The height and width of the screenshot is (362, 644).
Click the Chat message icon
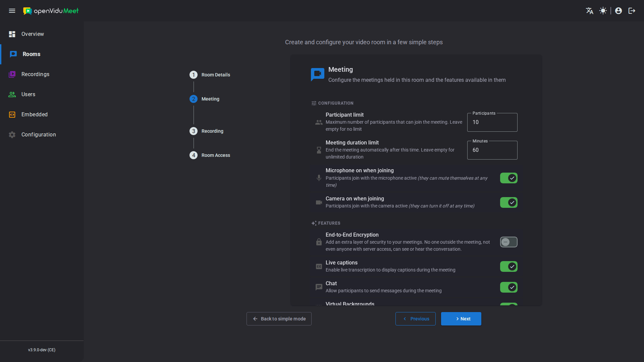point(319,287)
